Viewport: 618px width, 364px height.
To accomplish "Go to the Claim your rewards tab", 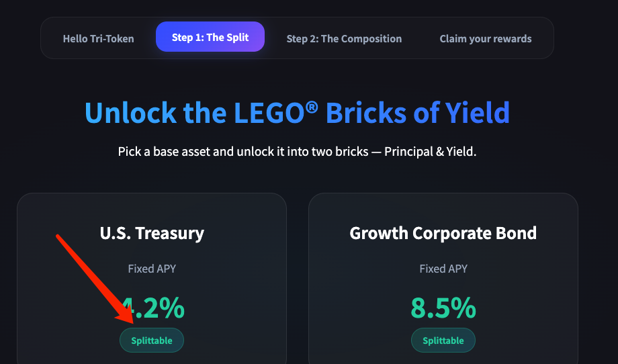I will (486, 38).
